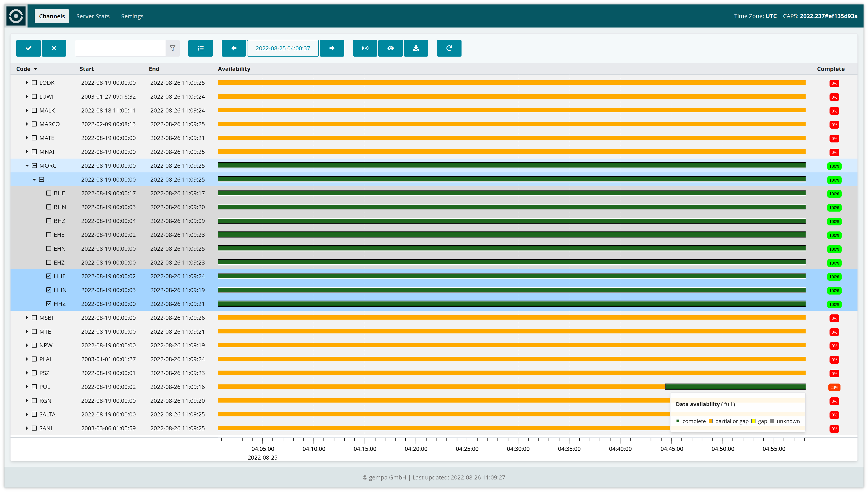This screenshot has width=868, height=492.
Task: Click the filter funnel icon
Action: pos(172,48)
